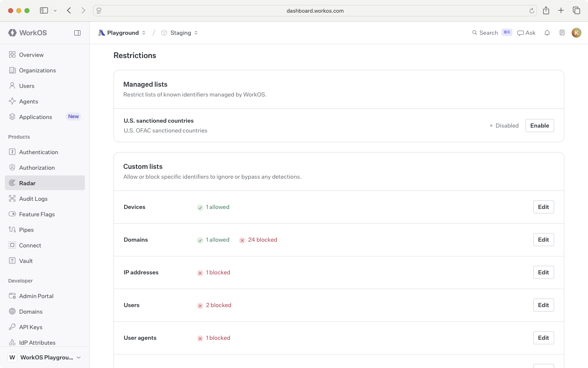Click the Safari page settings icon in address bar
Viewport: 588px width, 368px height.
[x=99, y=11]
